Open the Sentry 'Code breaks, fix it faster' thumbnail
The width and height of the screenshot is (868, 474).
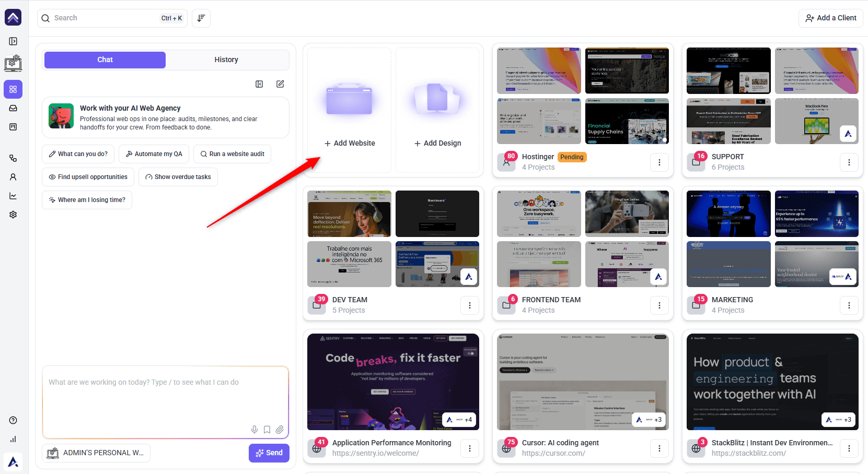point(393,382)
